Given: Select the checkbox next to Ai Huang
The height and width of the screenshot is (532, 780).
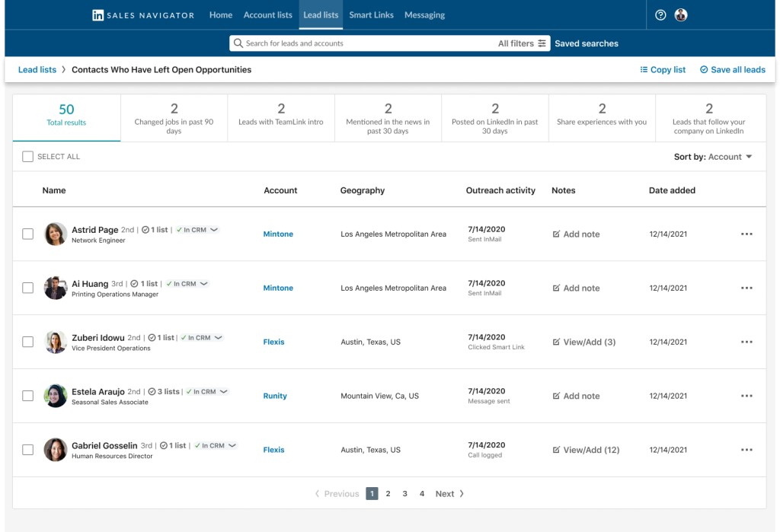Looking at the screenshot, I should click(x=28, y=288).
